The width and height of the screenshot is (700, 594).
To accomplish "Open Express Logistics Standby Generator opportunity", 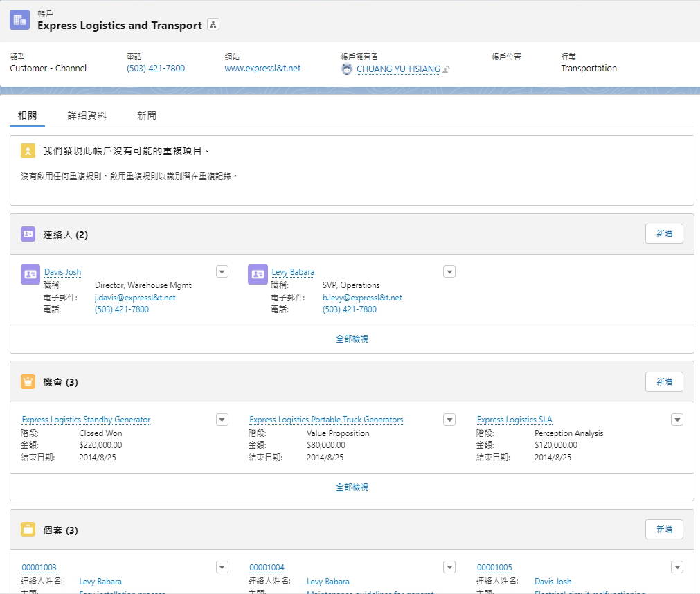I will click(86, 420).
